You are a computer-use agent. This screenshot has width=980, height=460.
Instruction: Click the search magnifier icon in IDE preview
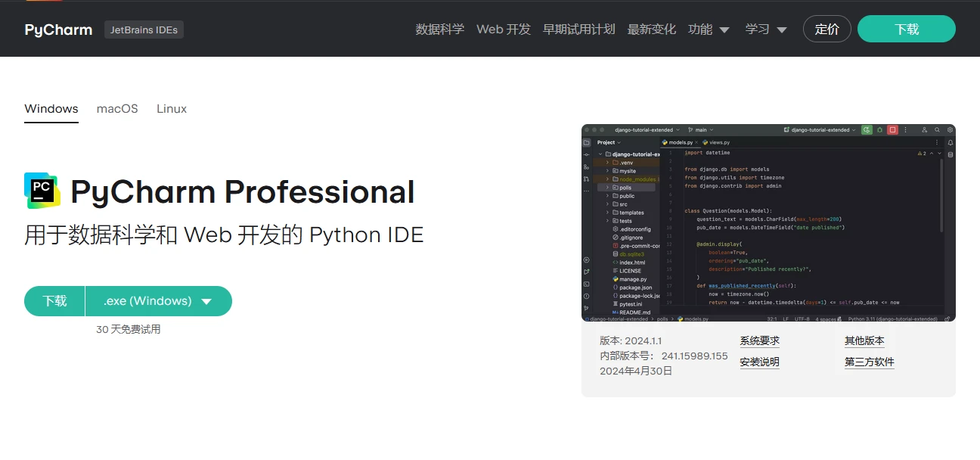(937, 130)
